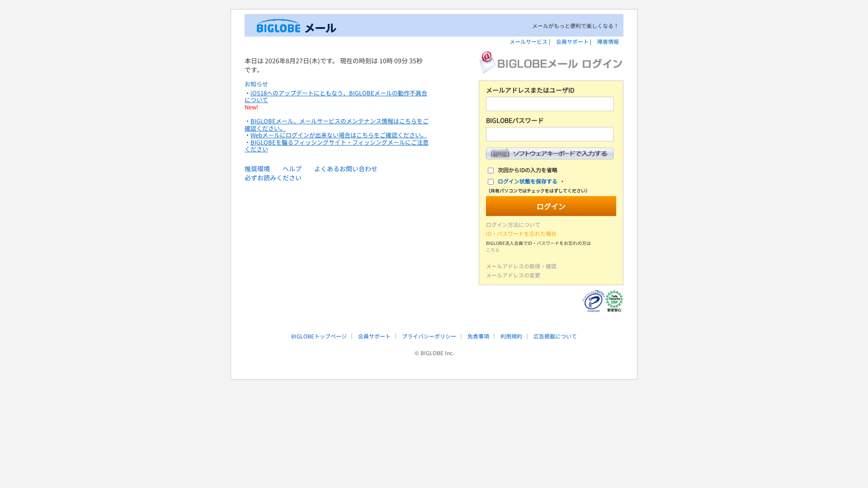Image resolution: width=868 pixels, height=488 pixels.
Task: Open 推奨環境 link
Action: coord(257,169)
